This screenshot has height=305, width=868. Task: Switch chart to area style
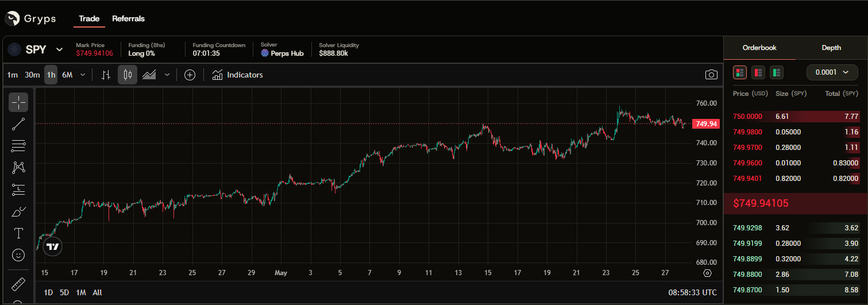coord(149,75)
